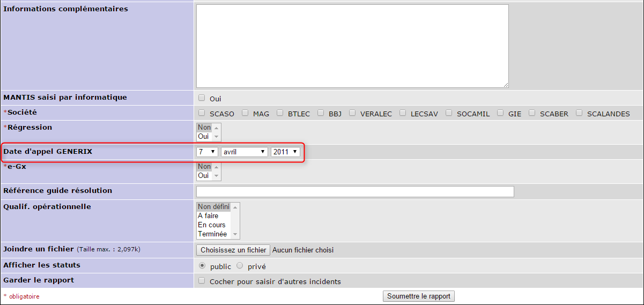Check the MANTIS saisi par informatique Oui box

coord(202,98)
